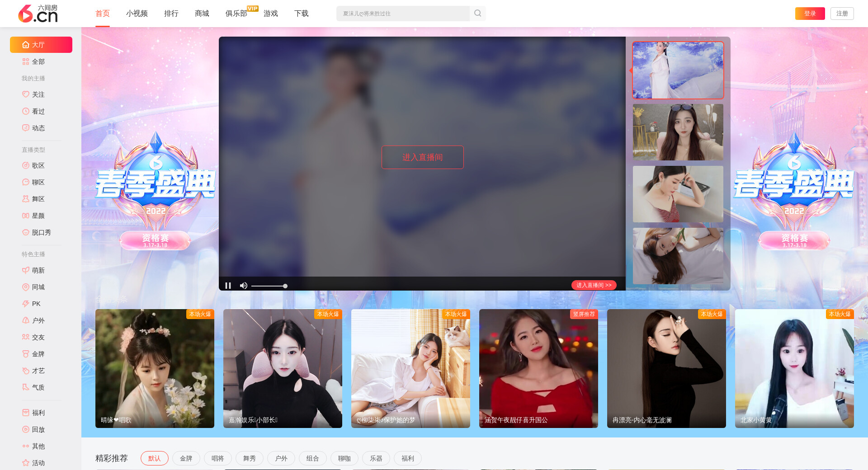Image resolution: width=868 pixels, height=470 pixels.
Task: Select the sunglasses-on-head streamer thumbnail
Action: point(678,132)
